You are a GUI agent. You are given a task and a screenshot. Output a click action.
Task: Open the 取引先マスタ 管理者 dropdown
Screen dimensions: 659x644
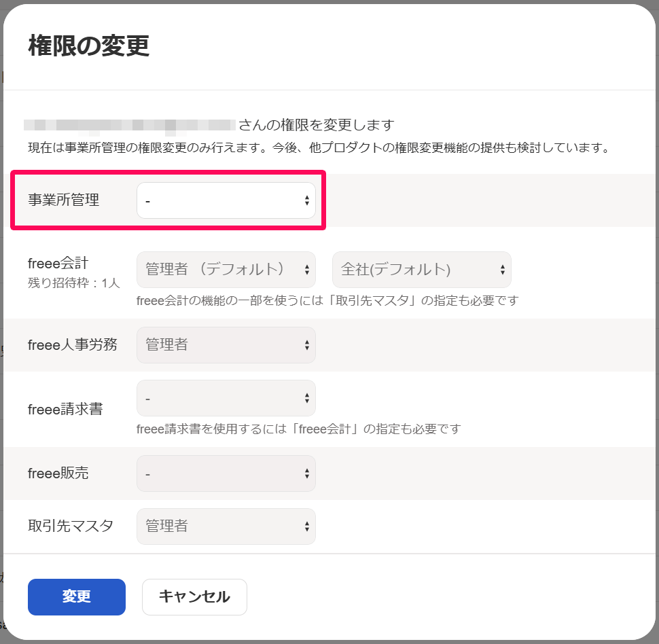pyautogui.click(x=226, y=526)
